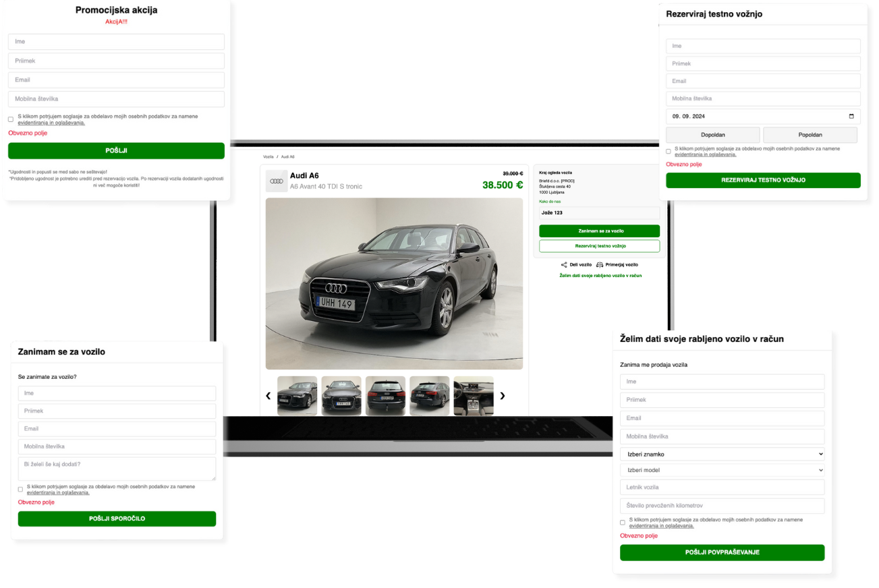Choose the Popoldan time option
The width and height of the screenshot is (879, 588).
(810, 135)
